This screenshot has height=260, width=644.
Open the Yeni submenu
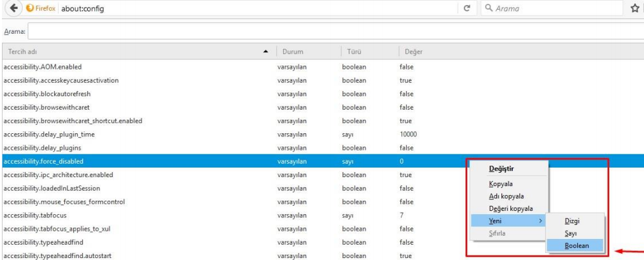(509, 221)
